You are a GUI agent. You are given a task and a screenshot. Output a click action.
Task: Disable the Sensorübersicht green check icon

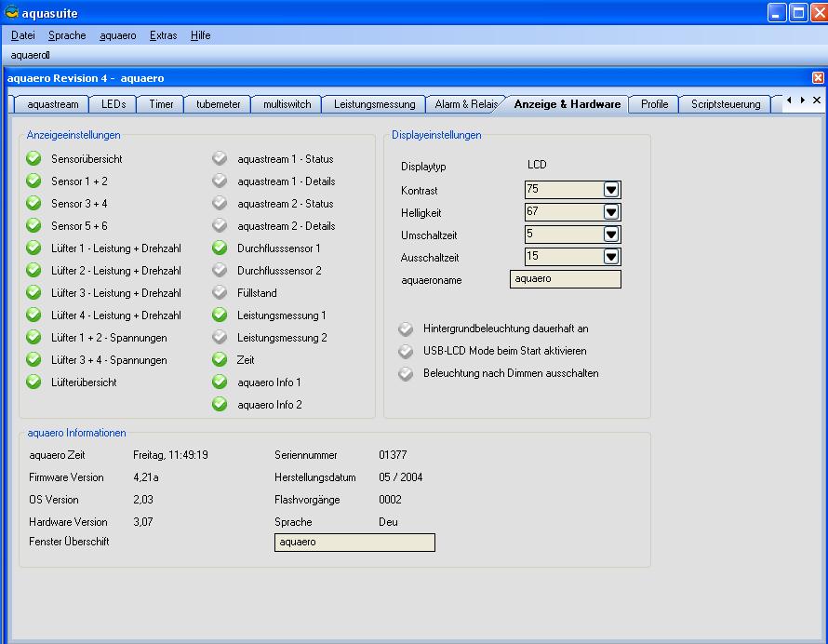pyautogui.click(x=34, y=159)
